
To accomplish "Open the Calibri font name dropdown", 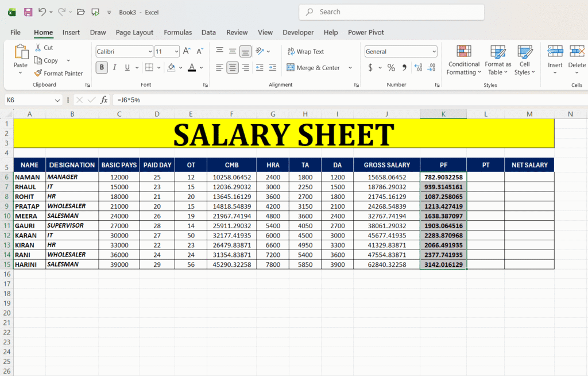I will [150, 52].
